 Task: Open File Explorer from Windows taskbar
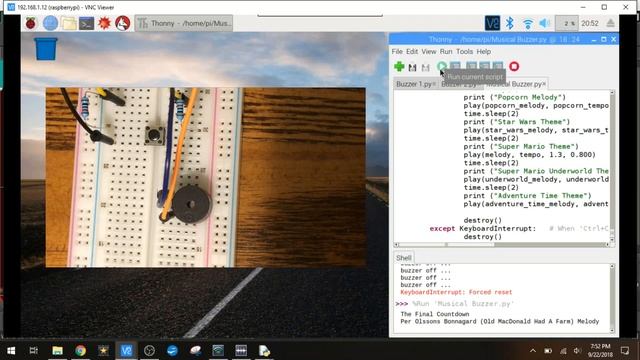click(58, 351)
